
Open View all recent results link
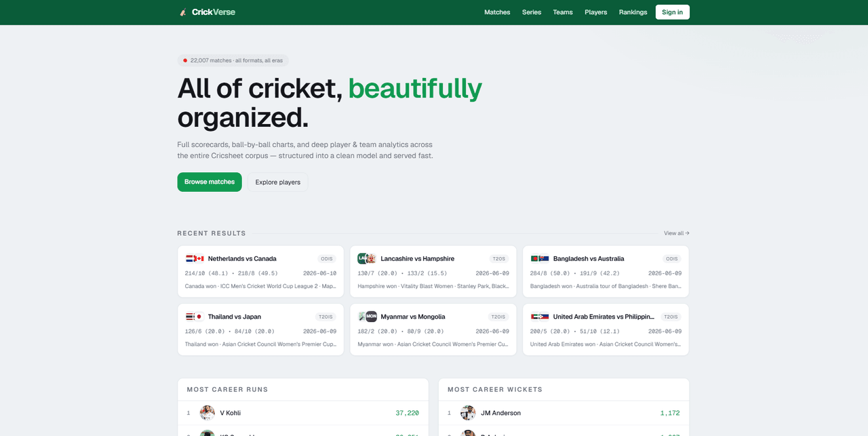coord(677,233)
